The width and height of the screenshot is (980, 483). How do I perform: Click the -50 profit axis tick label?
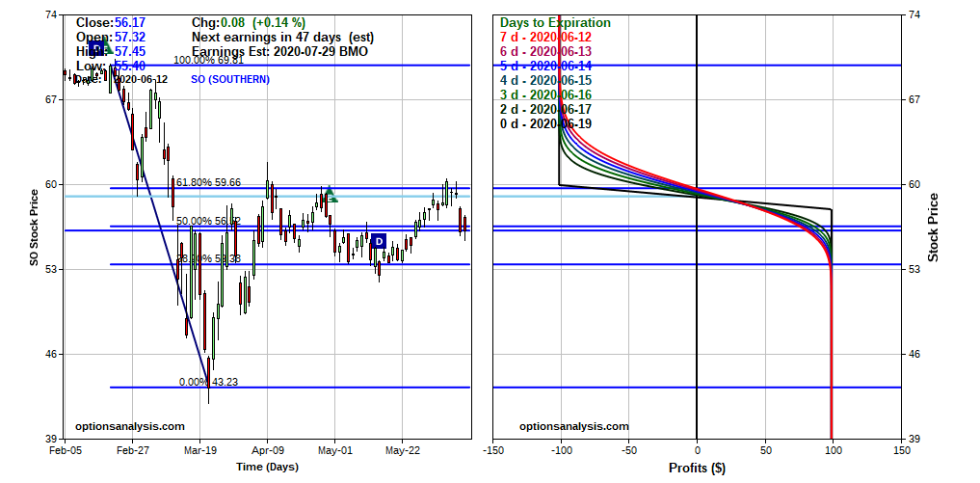(628, 450)
